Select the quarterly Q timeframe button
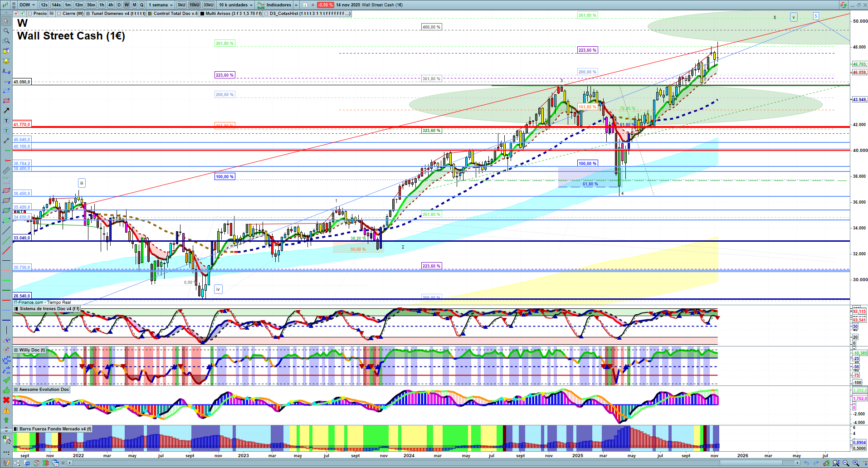The width and height of the screenshot is (868, 468). 142,5
